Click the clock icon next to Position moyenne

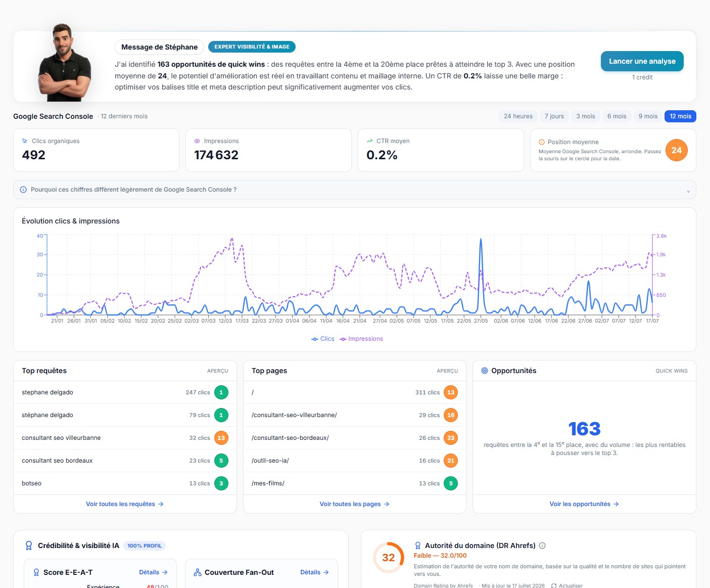542,142
